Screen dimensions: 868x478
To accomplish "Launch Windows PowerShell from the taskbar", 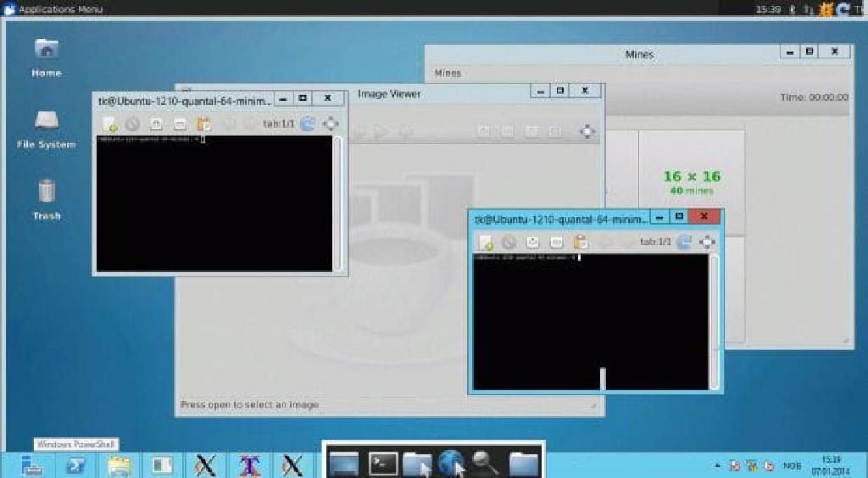I will 75,466.
